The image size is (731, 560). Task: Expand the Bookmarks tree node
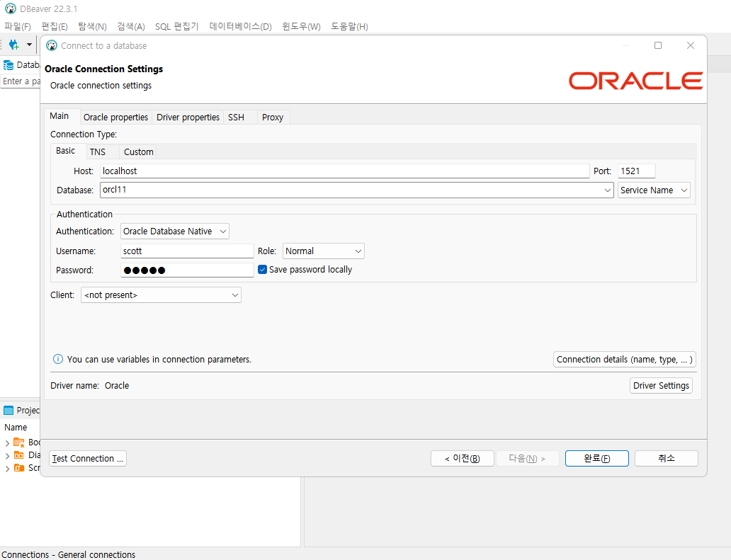coord(7,442)
